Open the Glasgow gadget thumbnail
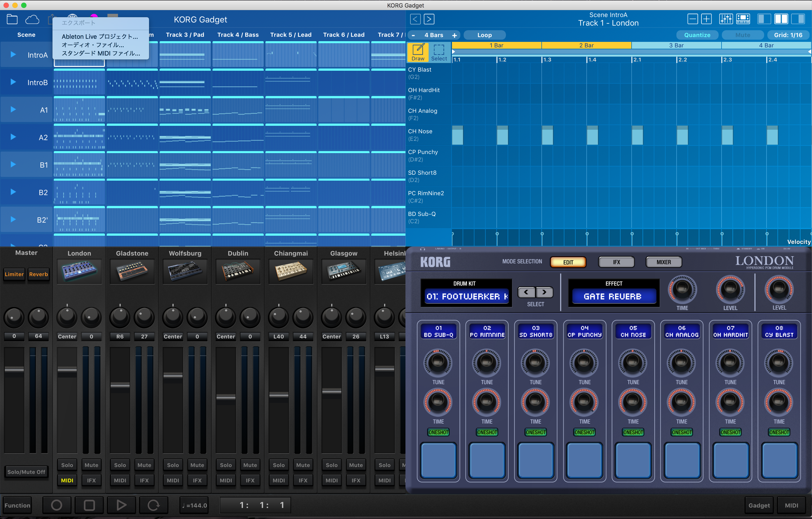Image resolution: width=812 pixels, height=519 pixels. pyautogui.click(x=344, y=272)
